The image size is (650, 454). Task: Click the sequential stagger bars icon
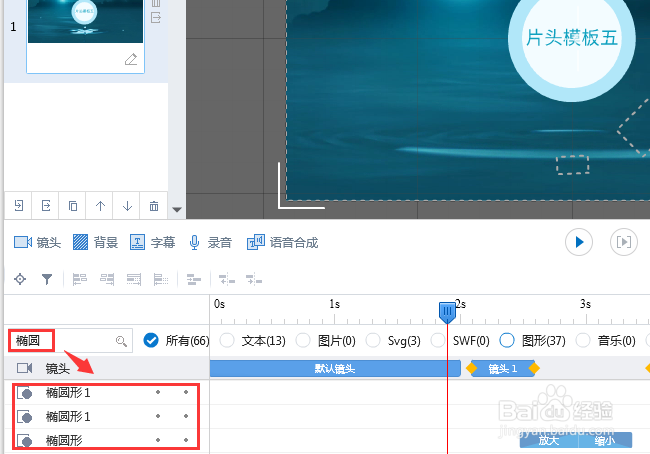tap(161, 279)
